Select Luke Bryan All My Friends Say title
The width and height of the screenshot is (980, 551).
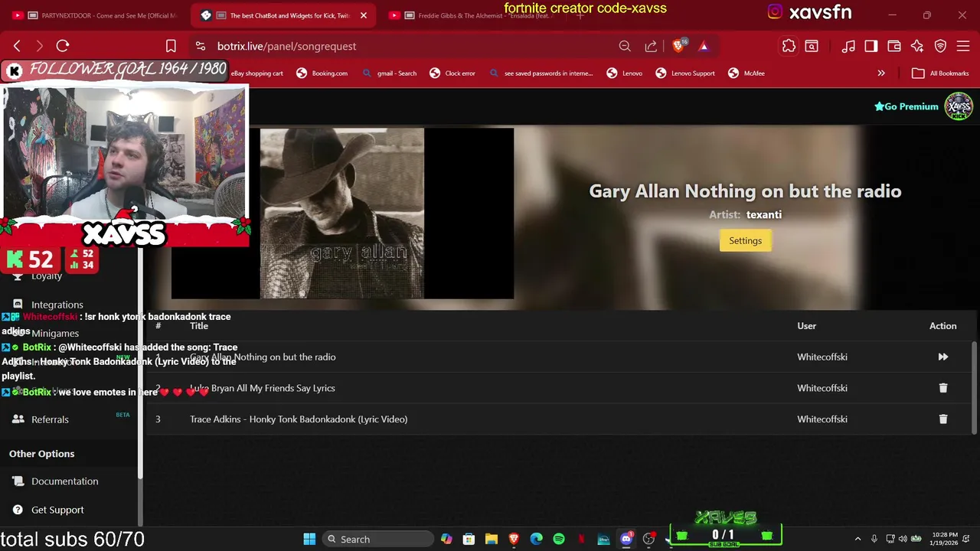point(263,388)
